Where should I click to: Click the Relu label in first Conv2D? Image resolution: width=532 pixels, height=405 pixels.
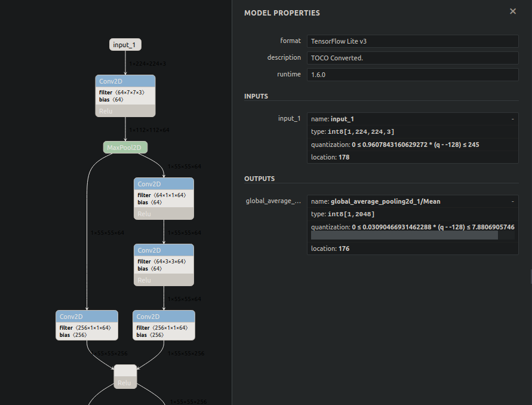[106, 111]
